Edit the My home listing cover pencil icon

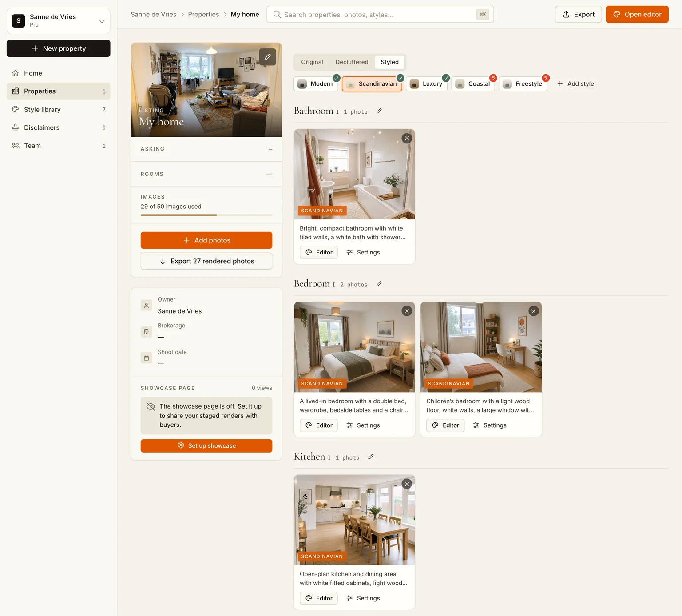pyautogui.click(x=267, y=57)
